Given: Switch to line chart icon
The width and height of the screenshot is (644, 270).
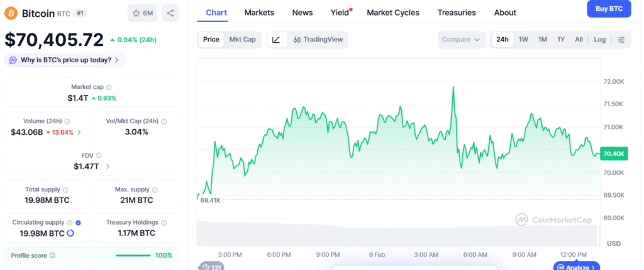Looking at the screenshot, I should (277, 40).
